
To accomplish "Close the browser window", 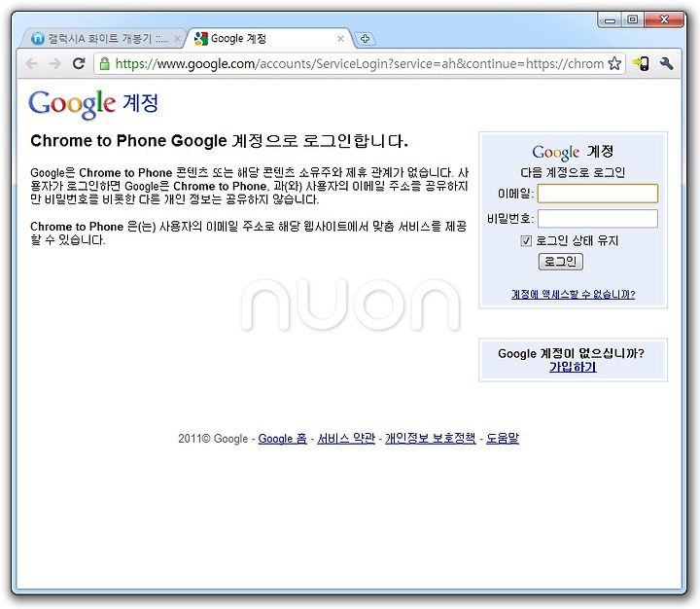I will (664, 19).
